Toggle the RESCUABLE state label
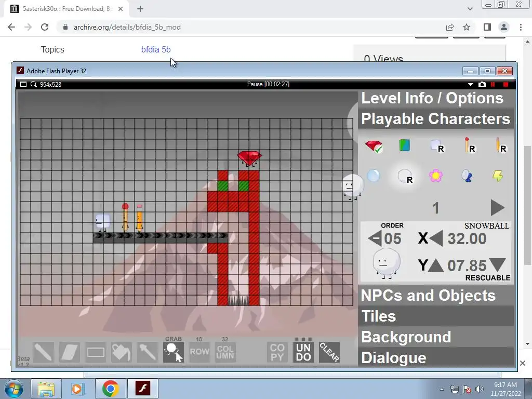The height and width of the screenshot is (399, 532). pyautogui.click(x=488, y=278)
